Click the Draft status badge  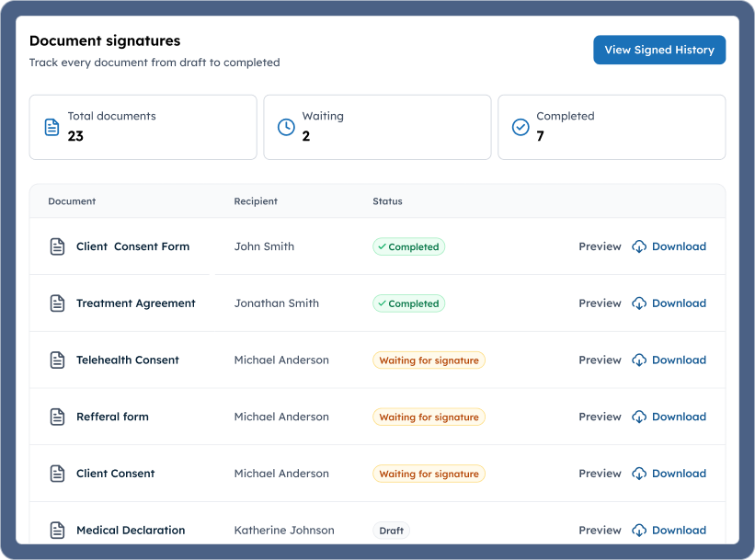392,531
